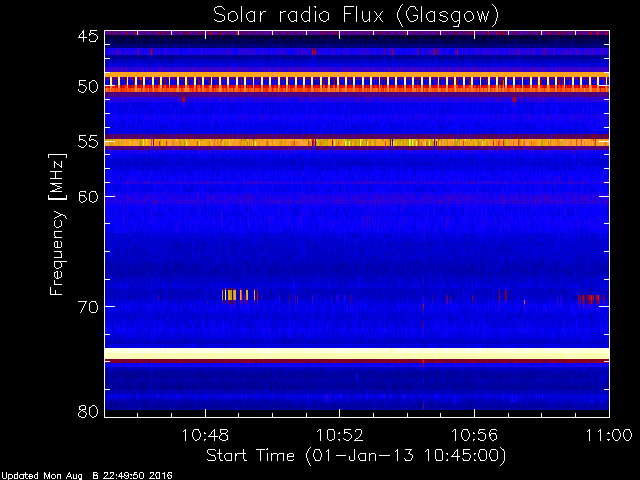Click the frequency tick label '50'
This screenshot has height=480, width=640.
click(88, 87)
